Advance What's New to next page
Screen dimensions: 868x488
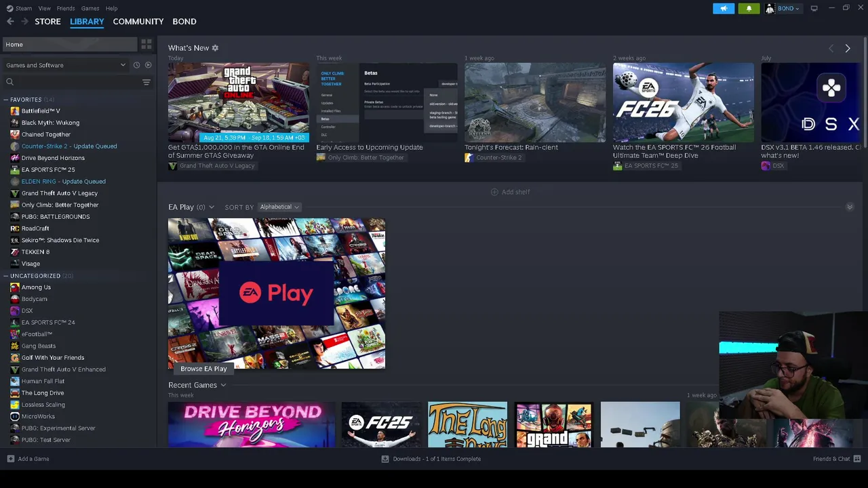pyautogui.click(x=848, y=48)
